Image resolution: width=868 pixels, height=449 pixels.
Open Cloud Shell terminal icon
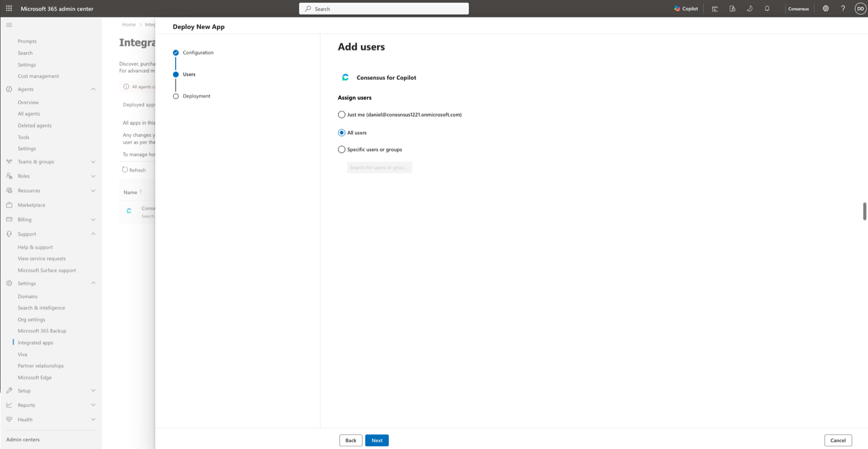pos(715,9)
